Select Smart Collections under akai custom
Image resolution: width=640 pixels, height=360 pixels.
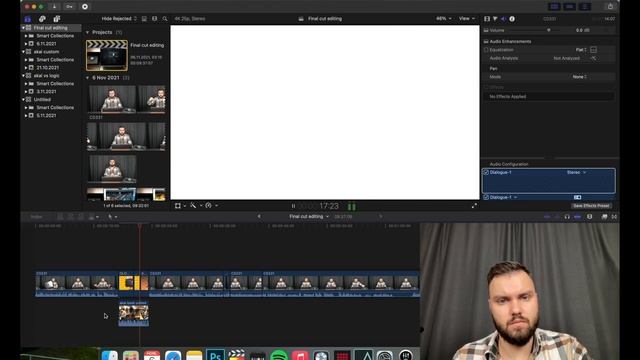point(55,60)
